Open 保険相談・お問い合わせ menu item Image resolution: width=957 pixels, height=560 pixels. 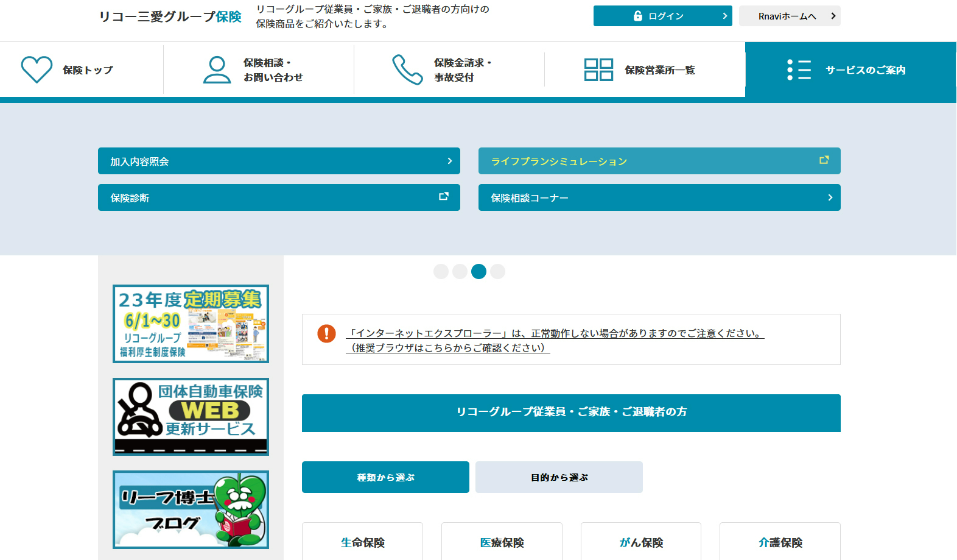tap(259, 70)
